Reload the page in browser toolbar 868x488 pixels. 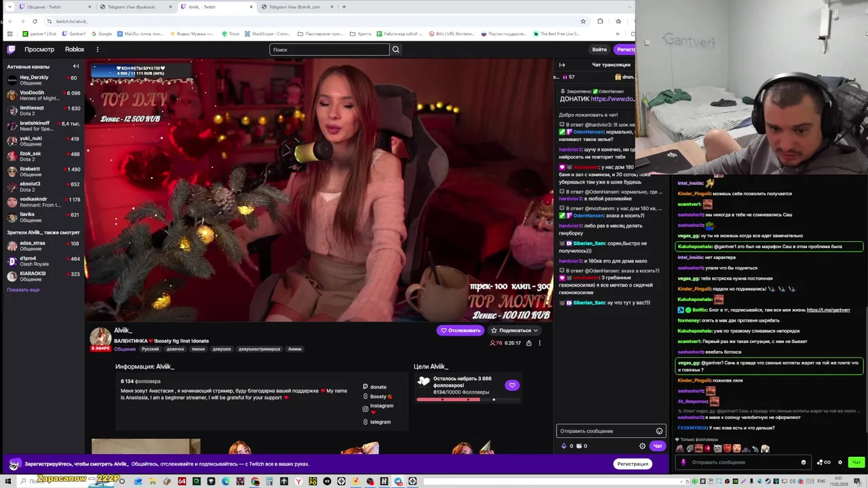point(35,21)
